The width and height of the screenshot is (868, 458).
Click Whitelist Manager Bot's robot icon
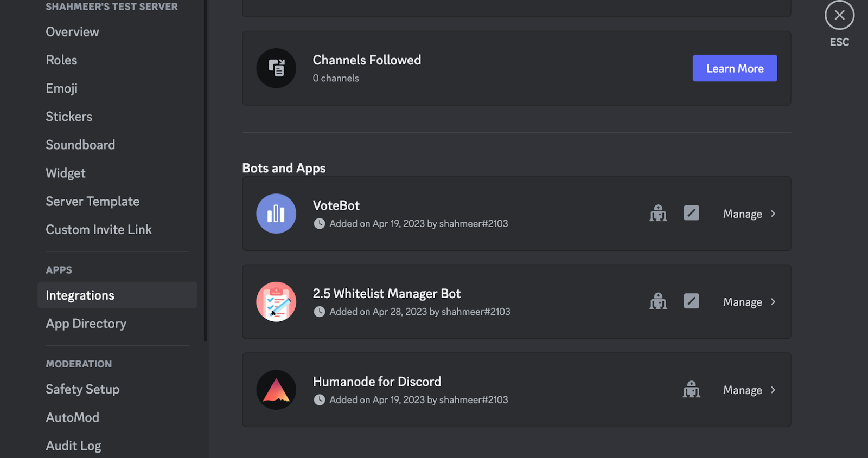click(x=658, y=301)
